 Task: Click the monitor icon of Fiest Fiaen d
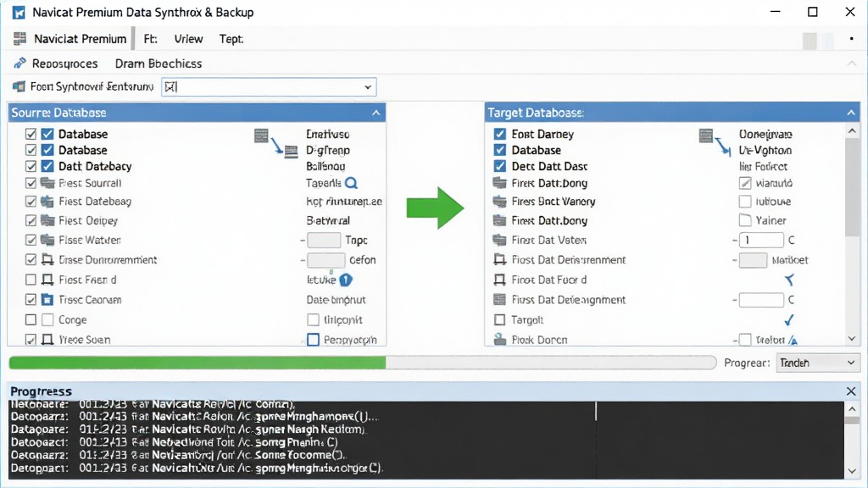pyautogui.click(x=47, y=280)
